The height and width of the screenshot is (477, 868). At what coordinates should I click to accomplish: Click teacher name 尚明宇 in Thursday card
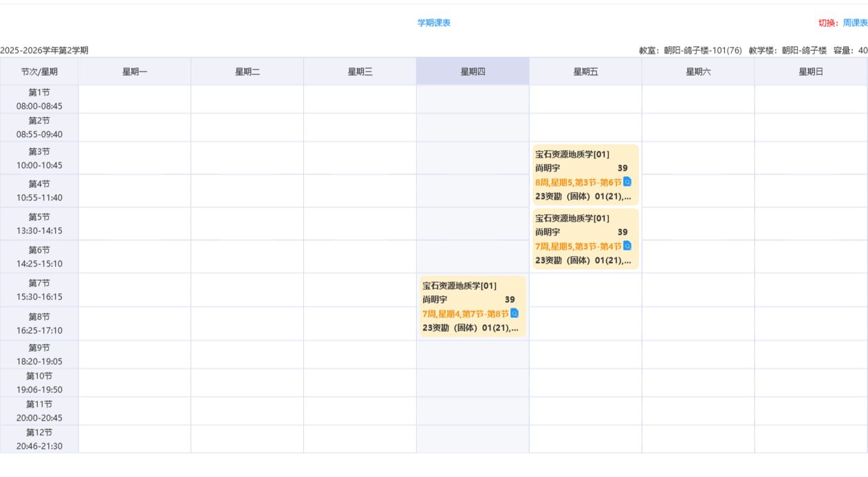tap(435, 299)
